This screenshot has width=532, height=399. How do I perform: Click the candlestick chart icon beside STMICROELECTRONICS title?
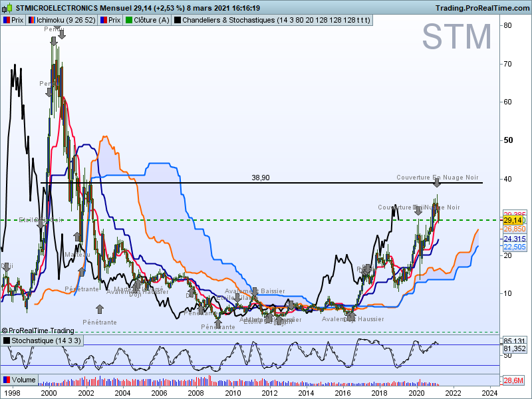[x=8, y=8]
